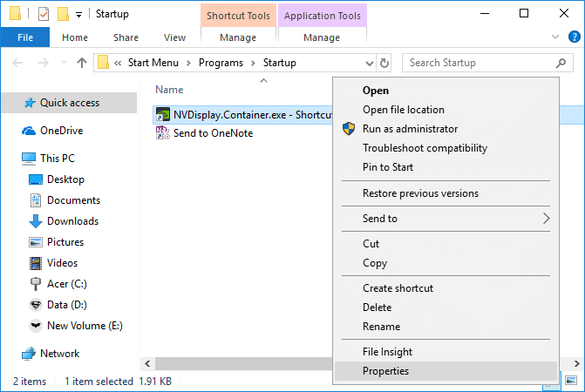The width and height of the screenshot is (585, 392).
Task: Click the Properties quick access toolbar checkmark icon
Action: [x=44, y=14]
